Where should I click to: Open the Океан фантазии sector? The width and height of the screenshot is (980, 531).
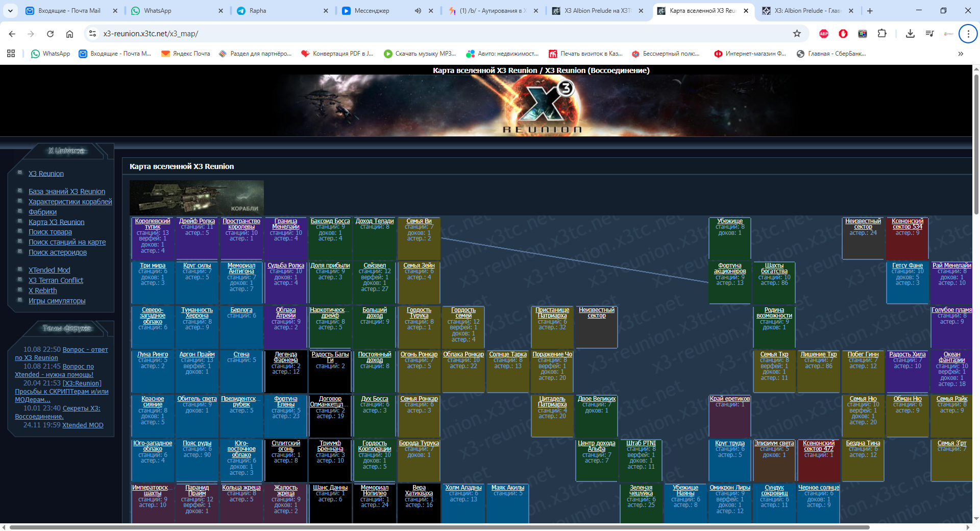point(951,357)
